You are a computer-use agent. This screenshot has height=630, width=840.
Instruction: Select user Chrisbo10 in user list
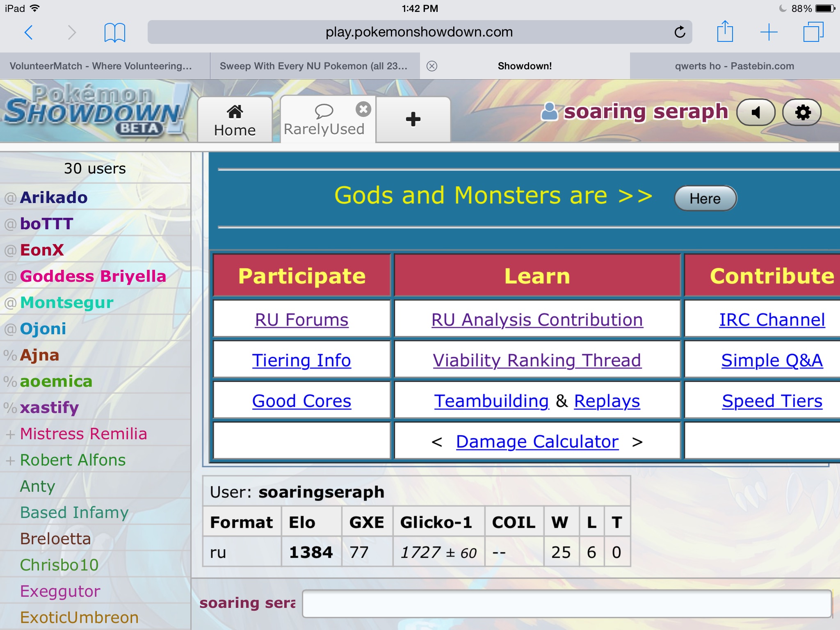point(95,565)
